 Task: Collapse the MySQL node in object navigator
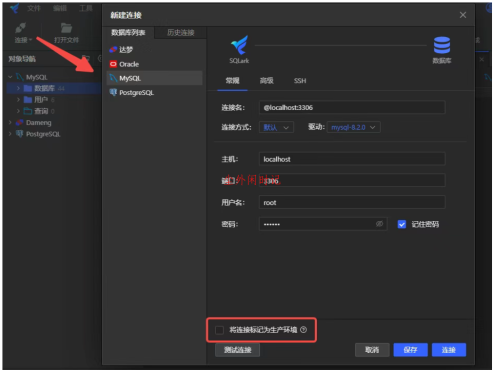click(10, 77)
